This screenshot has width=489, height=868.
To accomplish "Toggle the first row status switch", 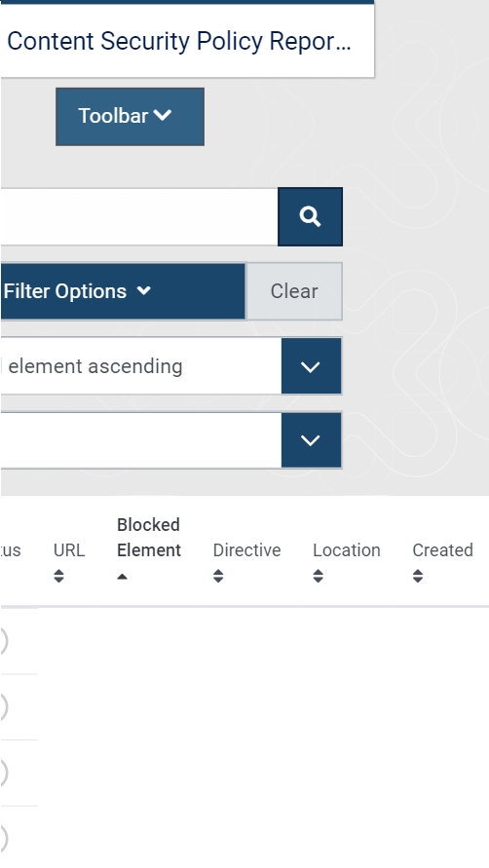I will tap(3, 641).
